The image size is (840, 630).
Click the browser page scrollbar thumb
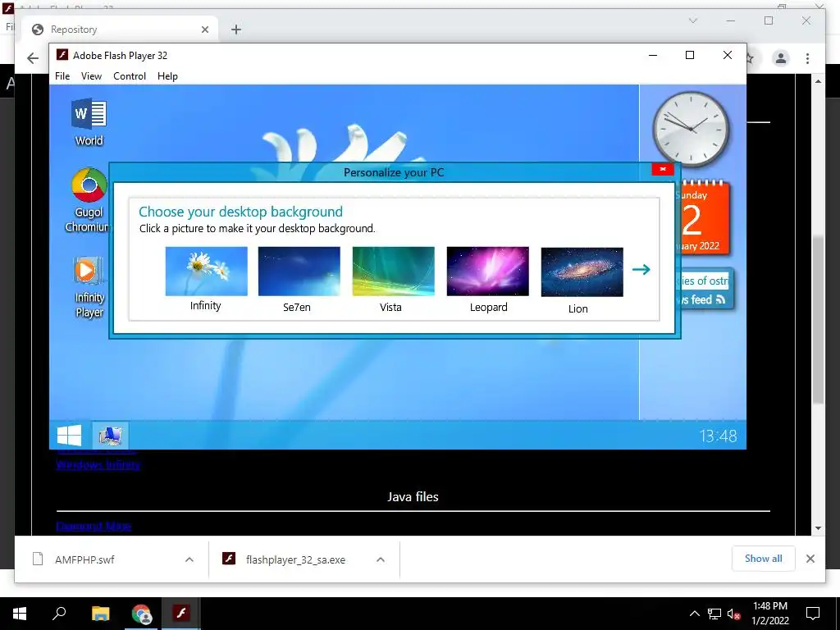coord(818,319)
